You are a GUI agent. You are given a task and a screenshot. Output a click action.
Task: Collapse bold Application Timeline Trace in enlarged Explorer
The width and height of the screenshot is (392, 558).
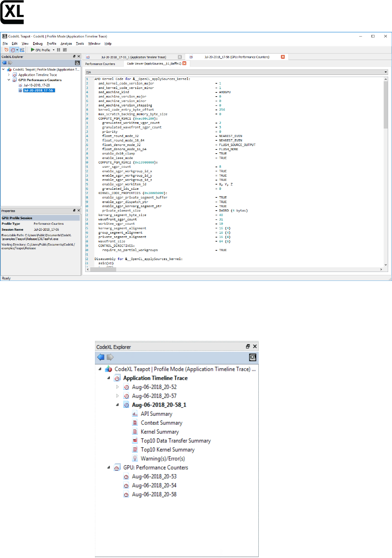coord(109,378)
